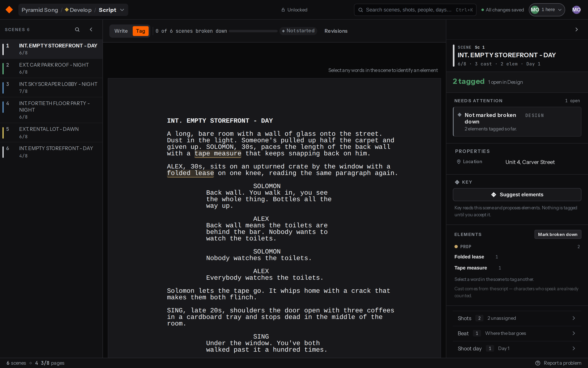Collapse the right details panel with its chevron
588x368 pixels.
pyautogui.click(x=577, y=29)
